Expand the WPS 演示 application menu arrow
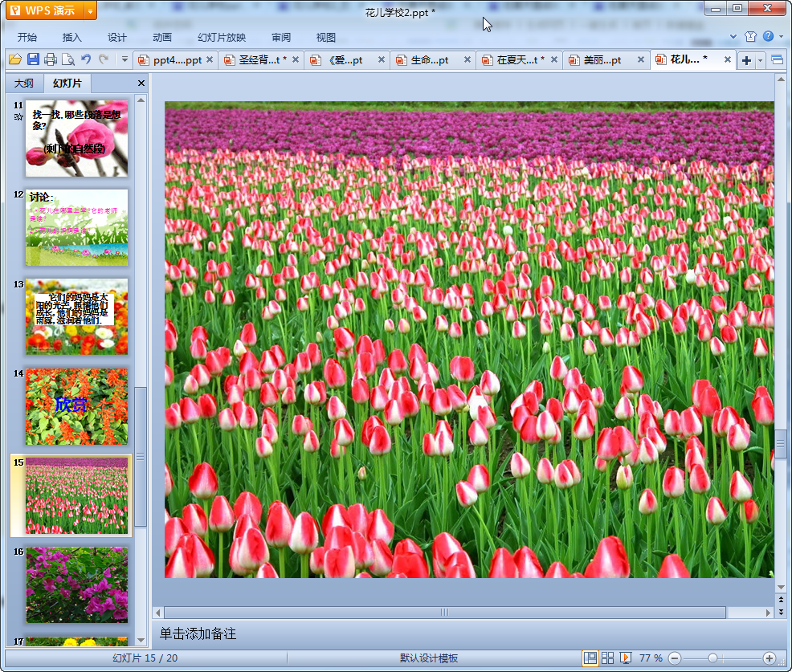 coord(90,10)
